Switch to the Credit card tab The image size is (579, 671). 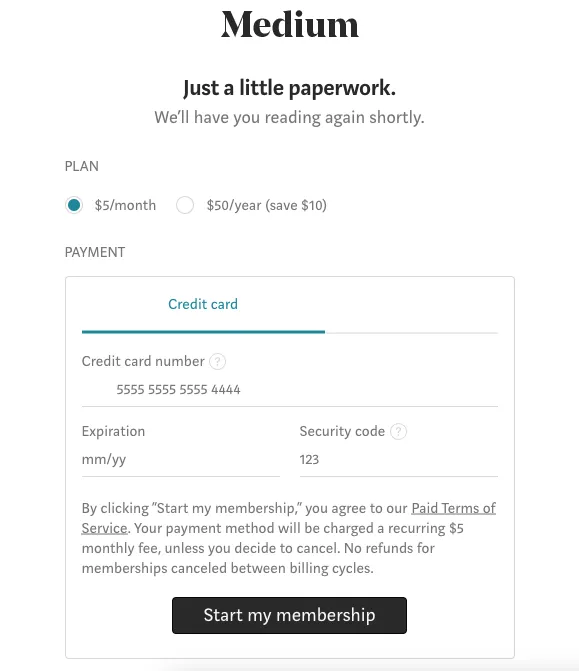(203, 304)
